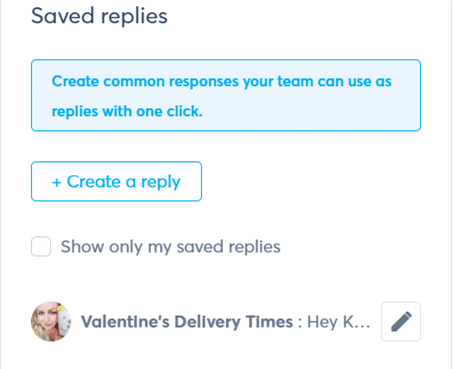Click the word Delivery in the reply title
This screenshot has width=453, height=369.
(x=207, y=322)
